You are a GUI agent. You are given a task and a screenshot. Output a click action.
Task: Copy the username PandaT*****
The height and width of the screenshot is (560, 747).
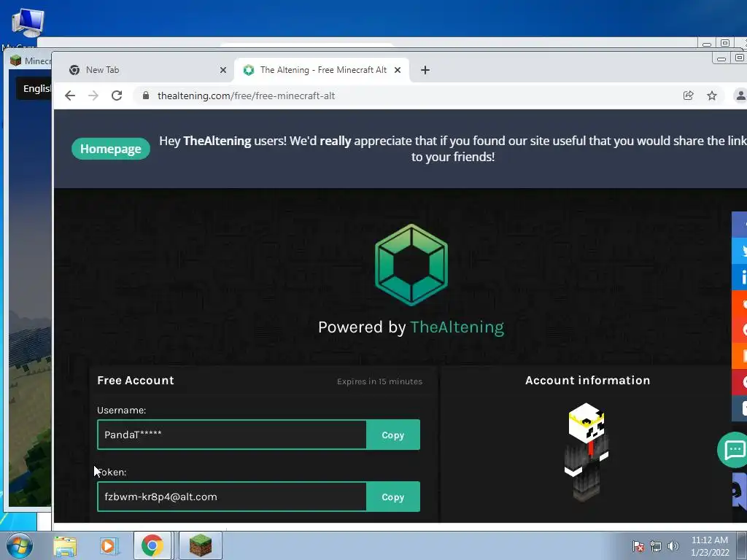click(x=393, y=435)
